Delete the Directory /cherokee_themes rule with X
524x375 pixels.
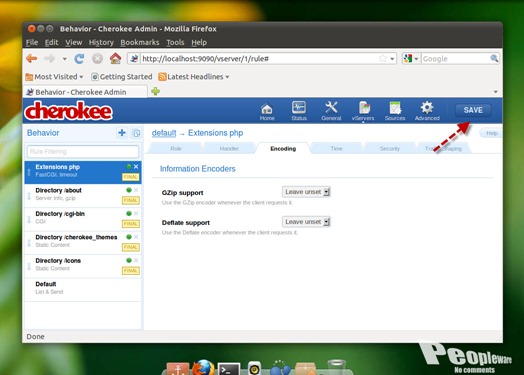pos(136,237)
